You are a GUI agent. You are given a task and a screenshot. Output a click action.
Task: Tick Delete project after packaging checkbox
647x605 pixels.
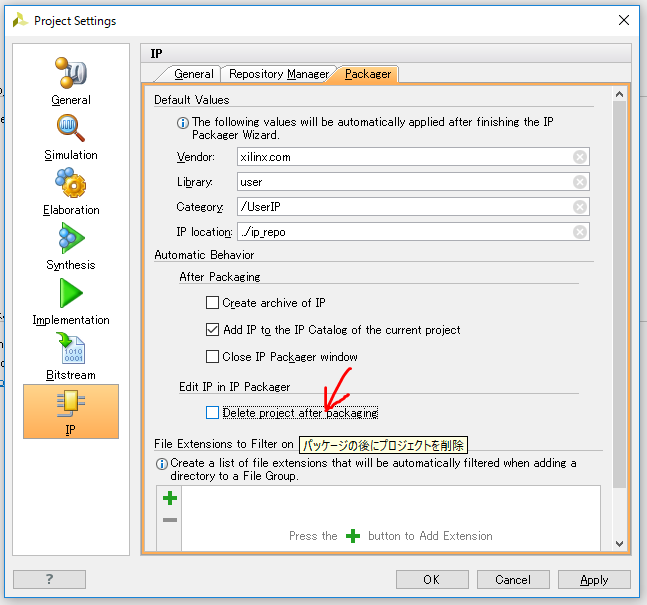click(212, 413)
